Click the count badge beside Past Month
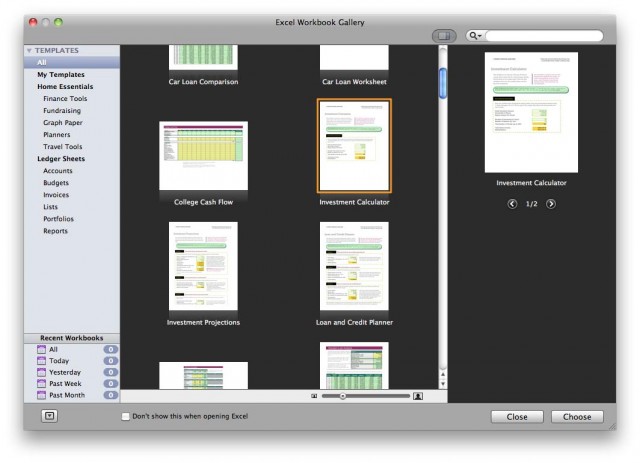640x463 pixels. click(x=111, y=395)
